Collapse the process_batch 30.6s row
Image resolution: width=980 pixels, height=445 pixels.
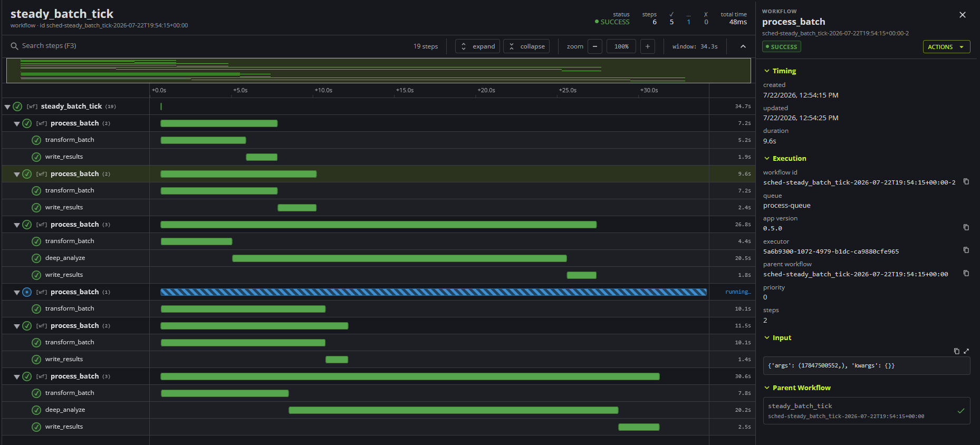point(17,376)
